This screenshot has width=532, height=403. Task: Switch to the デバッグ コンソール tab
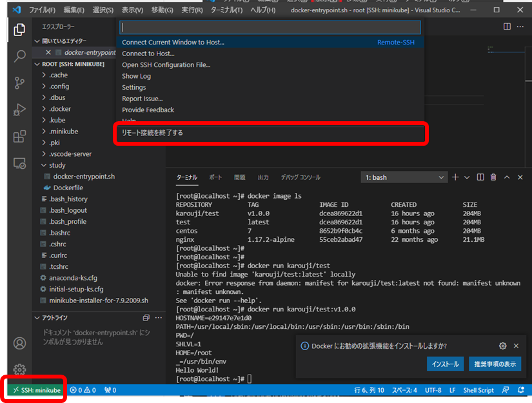tap(300, 177)
